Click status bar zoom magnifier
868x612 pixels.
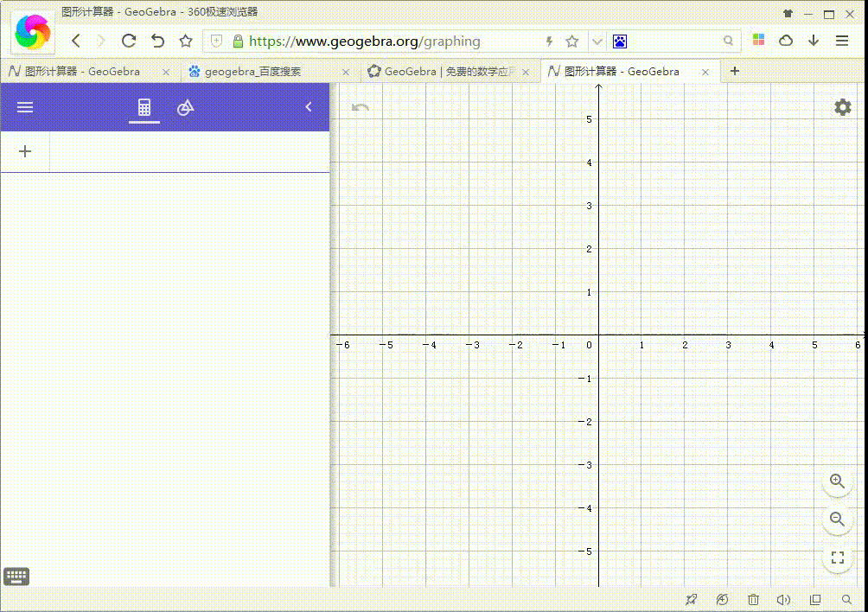pyautogui.click(x=846, y=599)
